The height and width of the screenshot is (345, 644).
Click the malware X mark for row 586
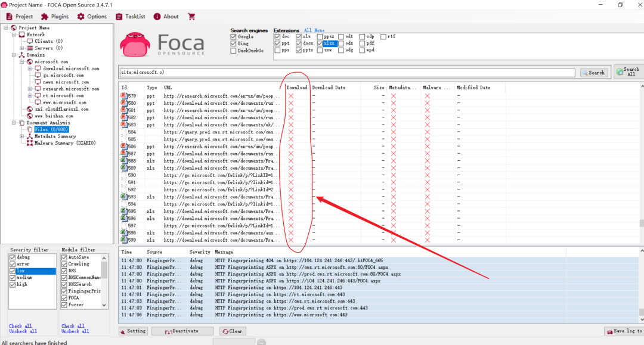(x=427, y=147)
